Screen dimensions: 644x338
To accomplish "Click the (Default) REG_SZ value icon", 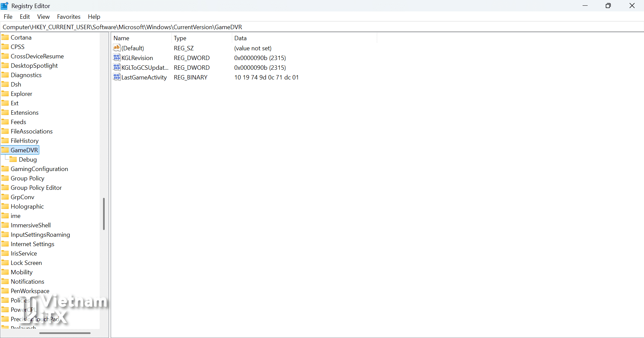I will (116, 48).
